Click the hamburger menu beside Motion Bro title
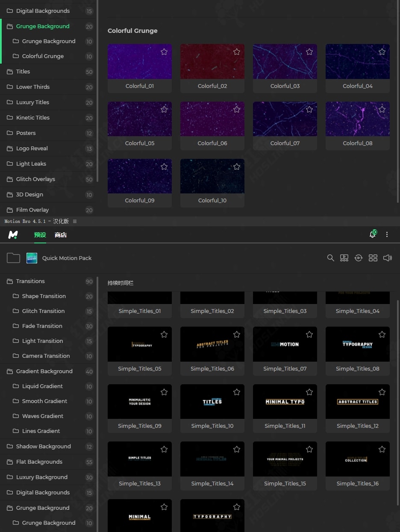400x532 pixels. [75, 221]
